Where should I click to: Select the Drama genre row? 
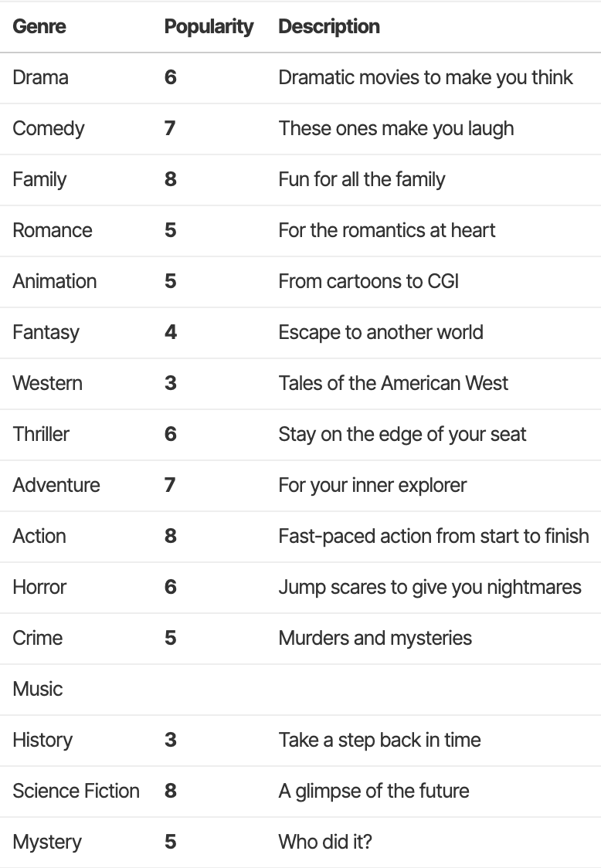(x=40, y=77)
